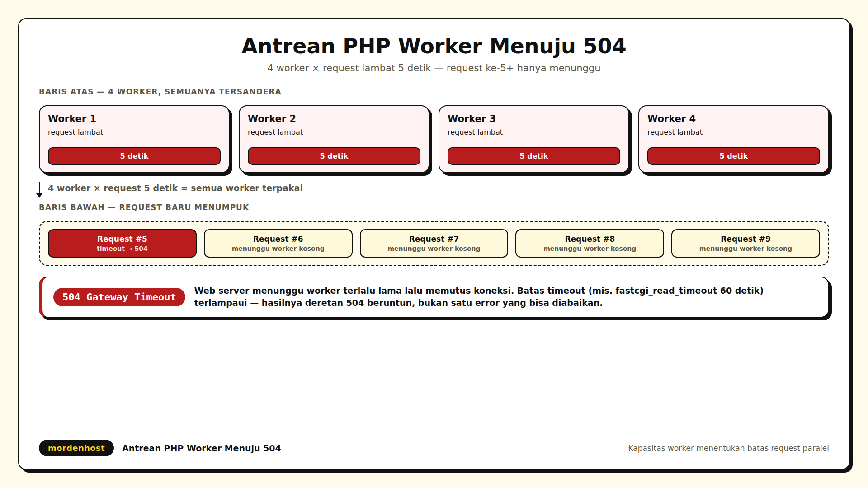Screen dimensions: 868x488
Task: Select the 5 detik bar in Worker 1
Action: tap(134, 156)
